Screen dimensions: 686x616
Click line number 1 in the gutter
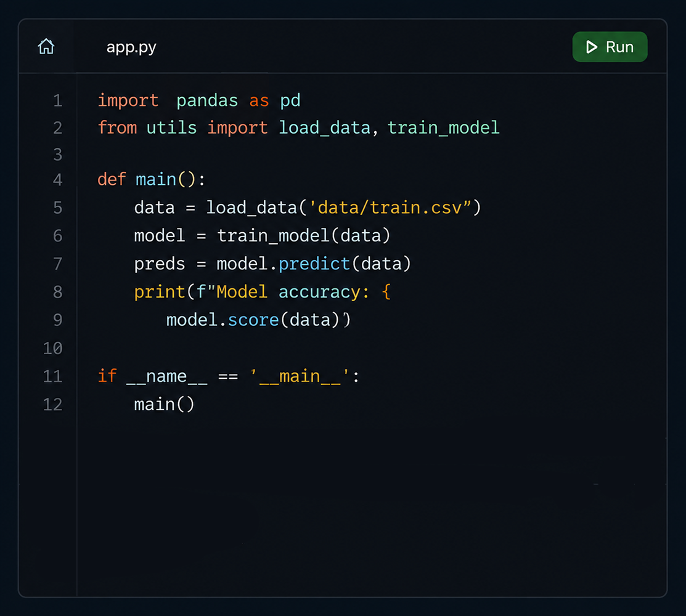[58, 100]
